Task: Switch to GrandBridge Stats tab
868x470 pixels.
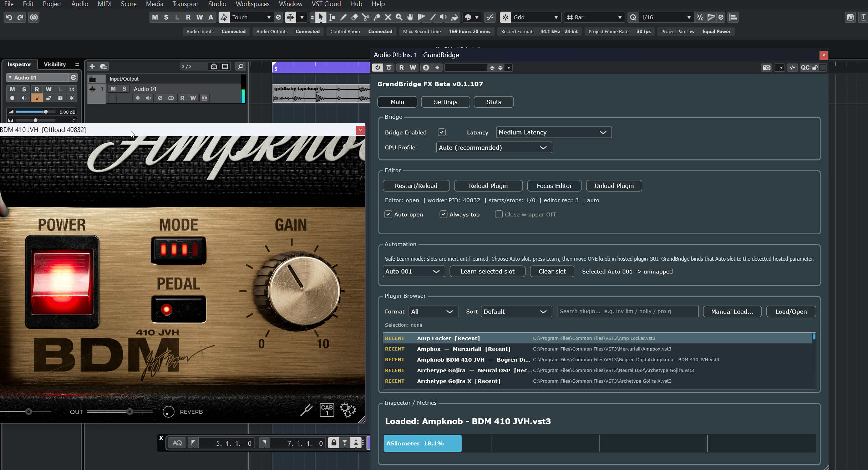Action: pyautogui.click(x=493, y=102)
